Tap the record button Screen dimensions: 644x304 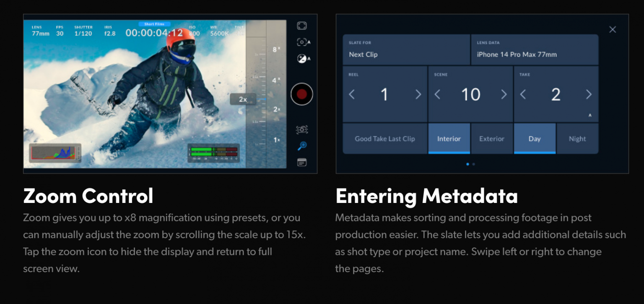click(x=301, y=94)
